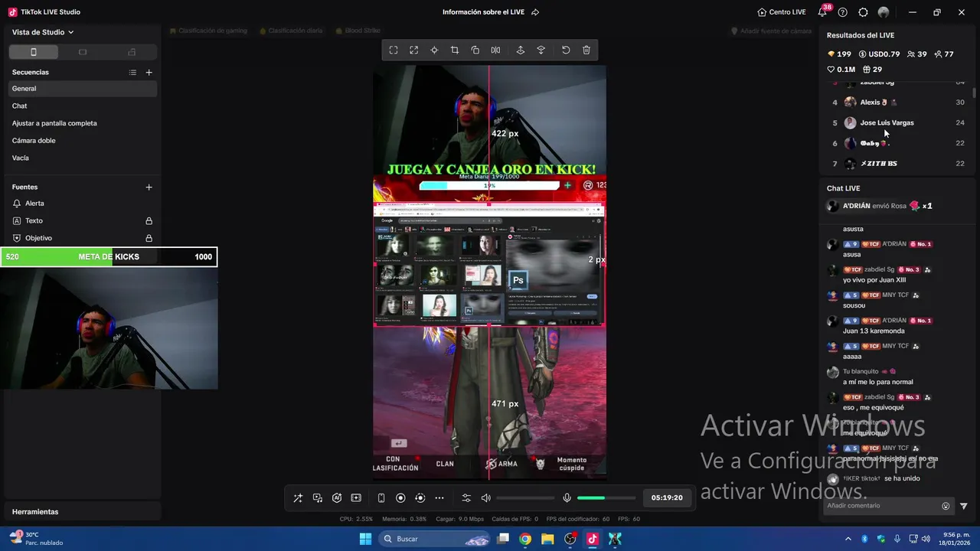Open the settings gear icon in title bar

(863, 12)
